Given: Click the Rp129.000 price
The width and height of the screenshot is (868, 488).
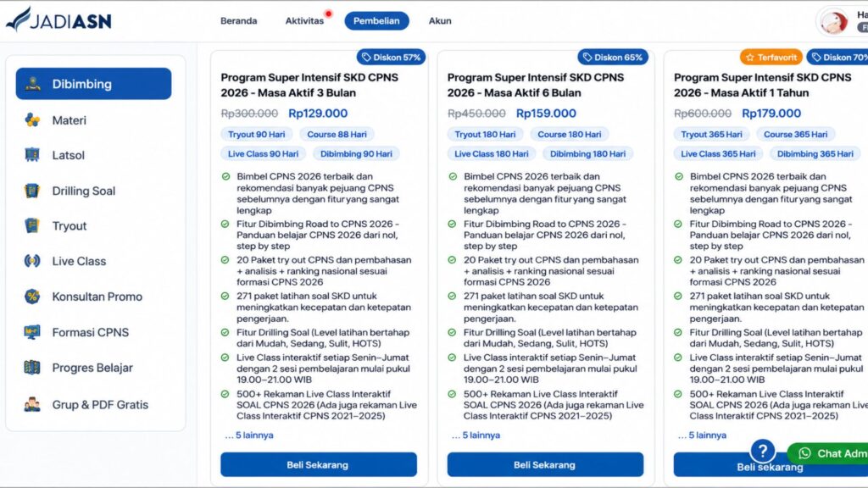Looking at the screenshot, I should tap(318, 114).
